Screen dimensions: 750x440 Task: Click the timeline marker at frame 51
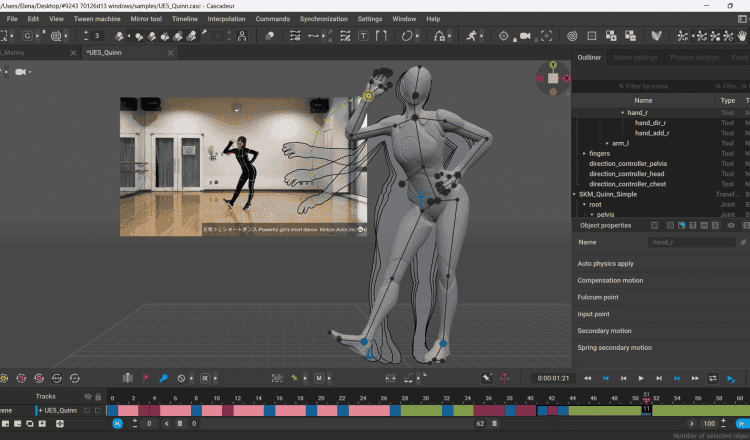pyautogui.click(x=646, y=400)
